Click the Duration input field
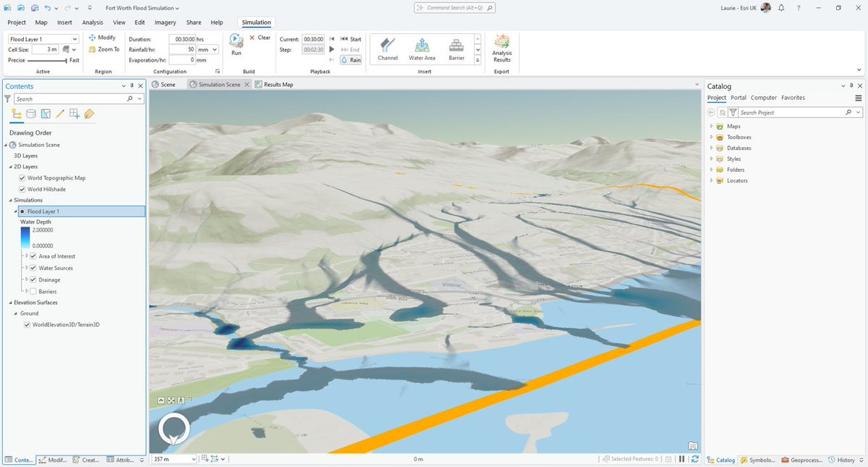The image size is (868, 467). (x=183, y=39)
